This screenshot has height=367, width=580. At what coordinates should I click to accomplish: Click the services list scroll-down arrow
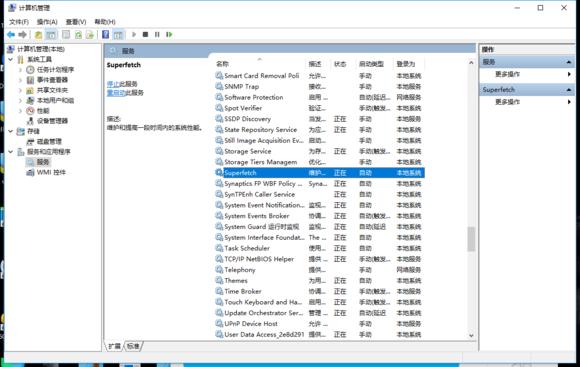pyautogui.click(x=471, y=336)
